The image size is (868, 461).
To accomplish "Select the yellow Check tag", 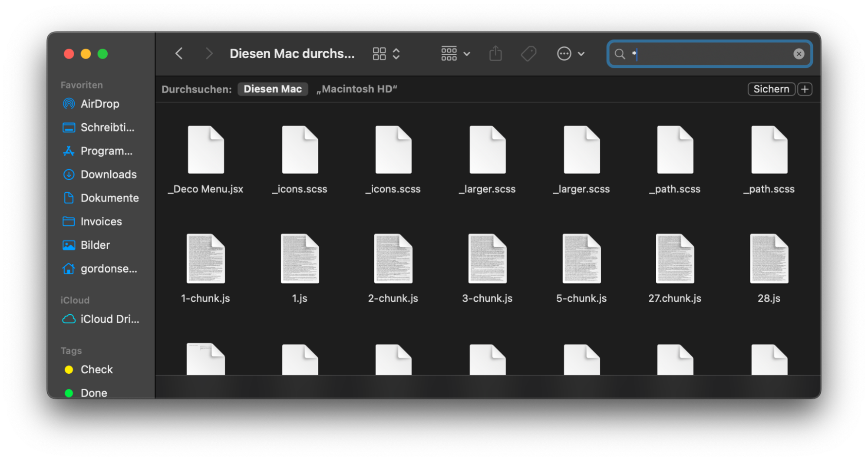I will [96, 369].
